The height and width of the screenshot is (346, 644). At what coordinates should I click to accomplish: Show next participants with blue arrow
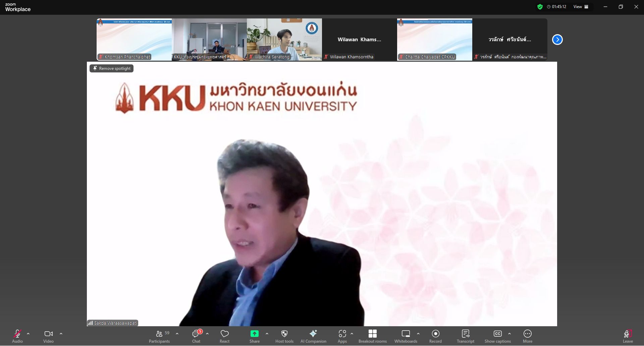click(557, 40)
